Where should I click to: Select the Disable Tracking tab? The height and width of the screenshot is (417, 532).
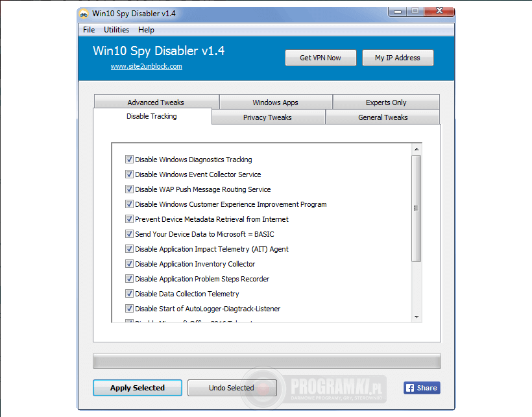(152, 116)
